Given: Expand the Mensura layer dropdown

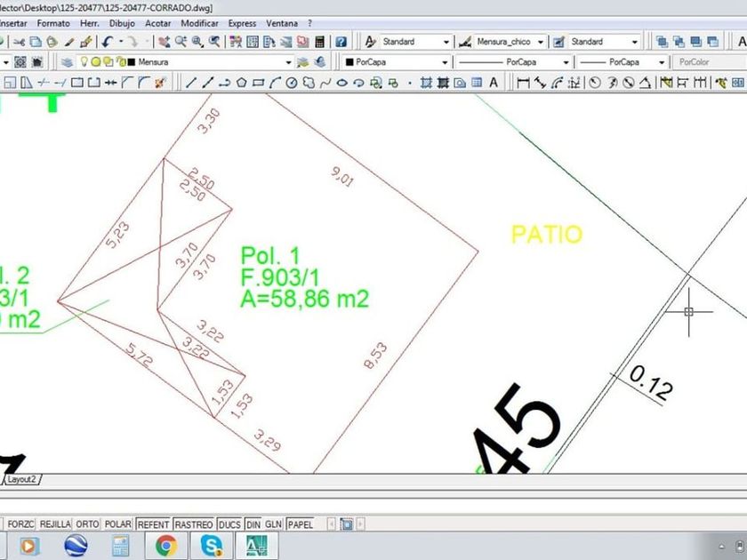Looking at the screenshot, I should coord(288,62).
